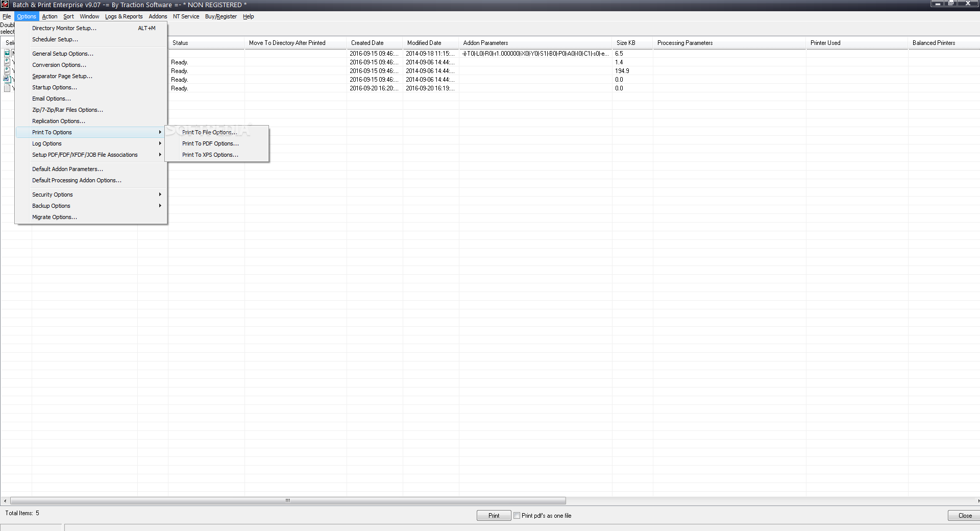Open the Window menu

click(x=89, y=16)
